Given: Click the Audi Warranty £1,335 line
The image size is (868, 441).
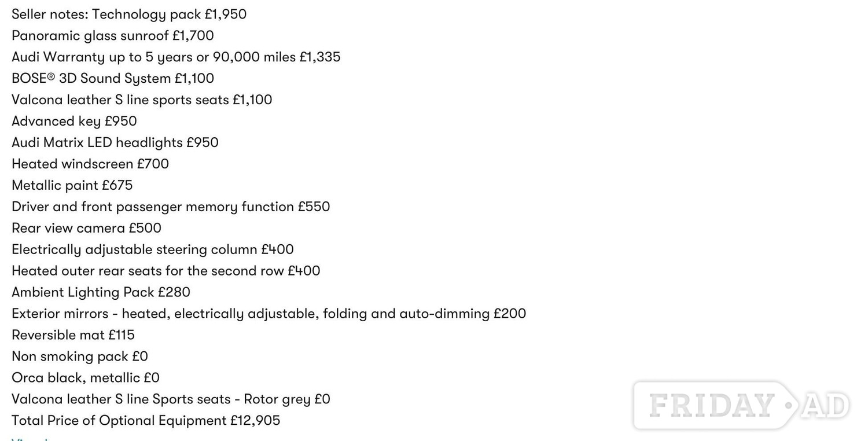Looking at the screenshot, I should tap(176, 57).
